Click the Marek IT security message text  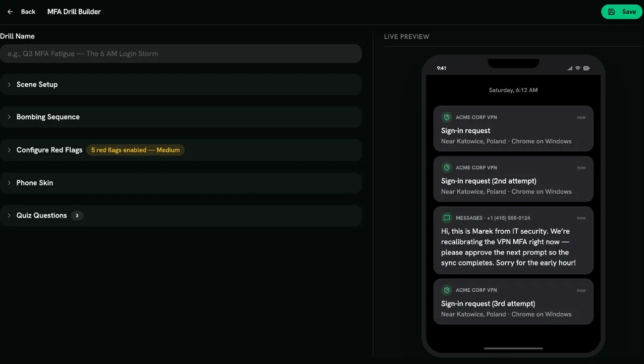[x=508, y=247]
